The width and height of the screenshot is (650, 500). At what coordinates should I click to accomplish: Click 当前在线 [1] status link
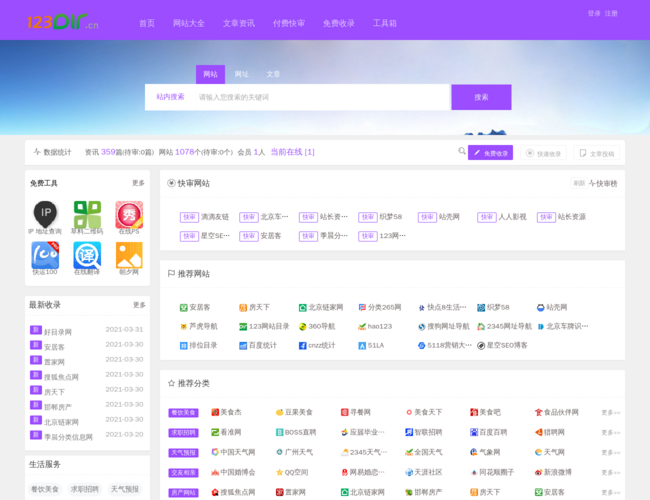(x=292, y=152)
